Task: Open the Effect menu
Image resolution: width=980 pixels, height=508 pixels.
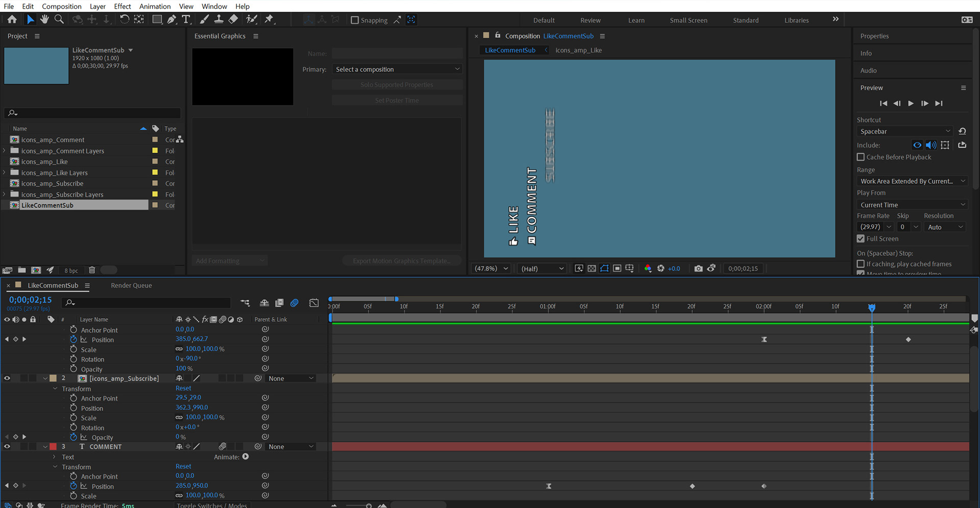Action: 122,6
